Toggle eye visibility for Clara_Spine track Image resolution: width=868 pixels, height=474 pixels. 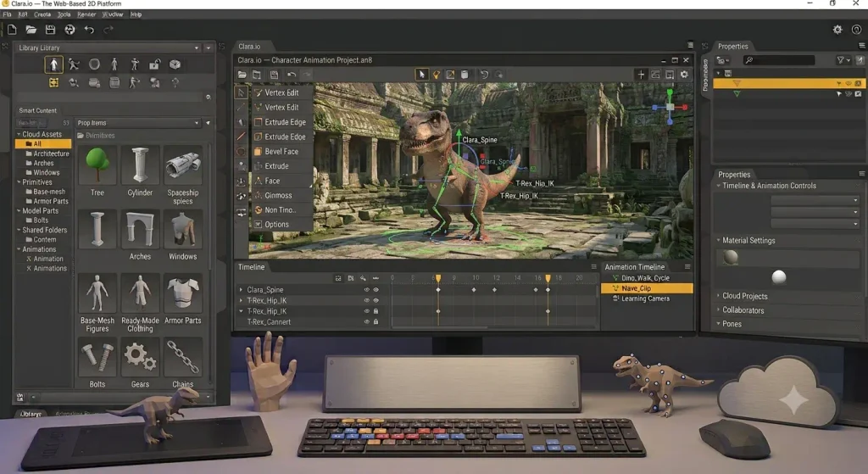[366, 290]
